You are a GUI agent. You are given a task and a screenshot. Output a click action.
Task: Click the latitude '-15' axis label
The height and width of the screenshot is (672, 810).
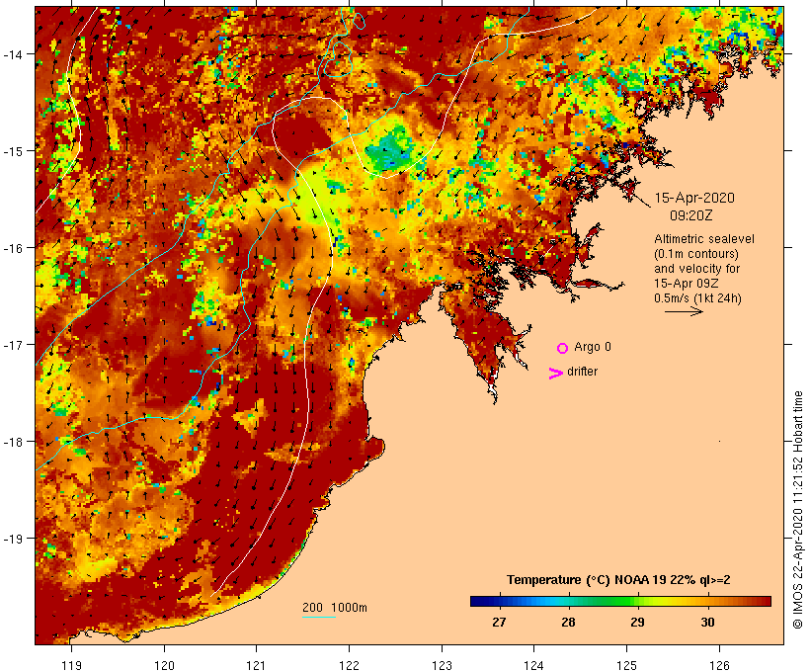(x=12, y=151)
